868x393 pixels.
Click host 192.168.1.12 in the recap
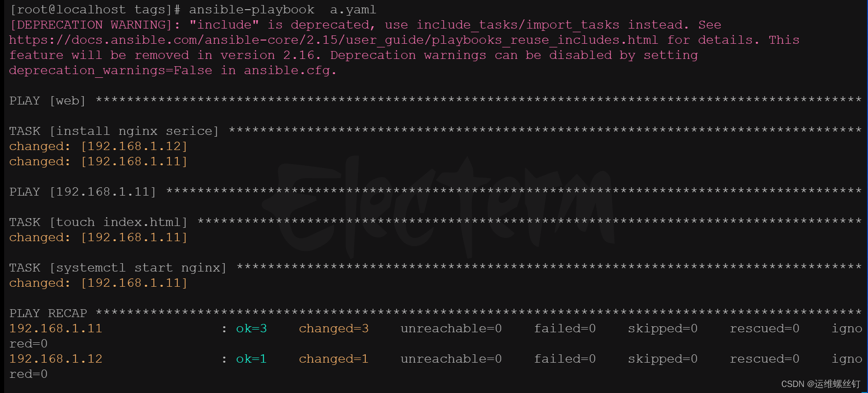(x=56, y=359)
